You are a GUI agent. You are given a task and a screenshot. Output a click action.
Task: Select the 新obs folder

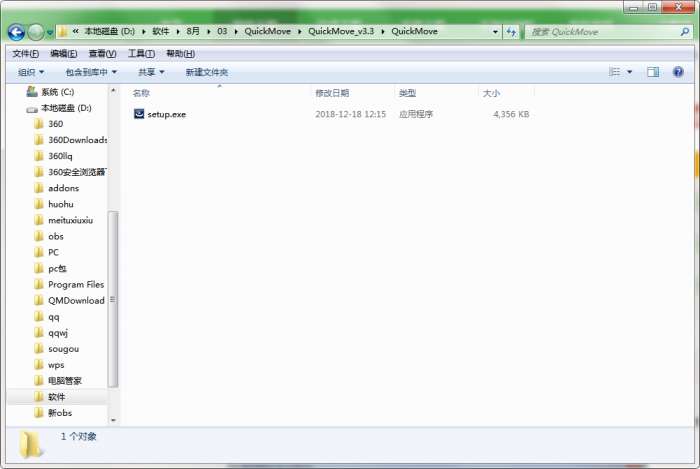[x=53, y=413]
